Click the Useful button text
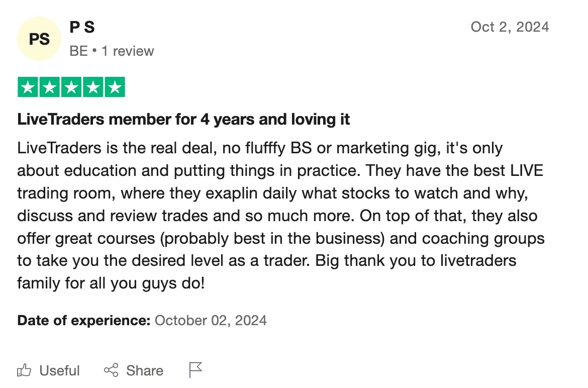Image resolution: width=588 pixels, height=388 pixels. coord(59,370)
